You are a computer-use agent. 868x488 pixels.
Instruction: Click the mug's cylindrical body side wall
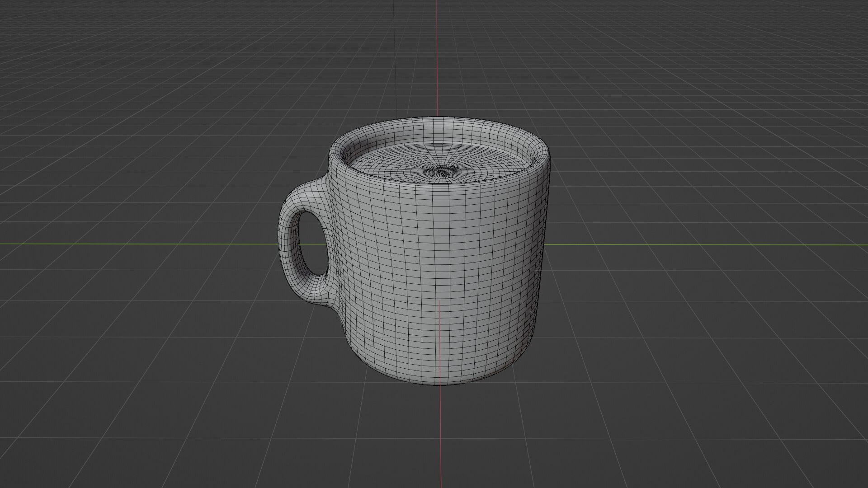click(x=439, y=280)
